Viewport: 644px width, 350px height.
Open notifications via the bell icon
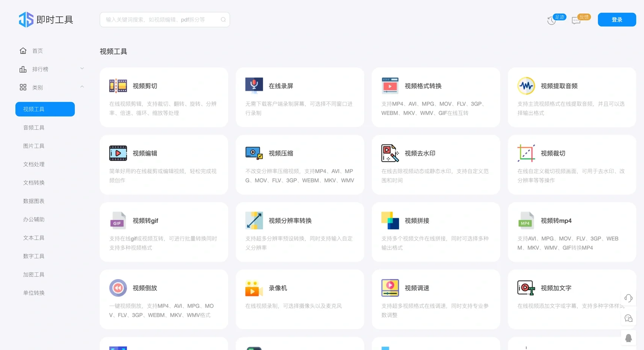click(628, 338)
